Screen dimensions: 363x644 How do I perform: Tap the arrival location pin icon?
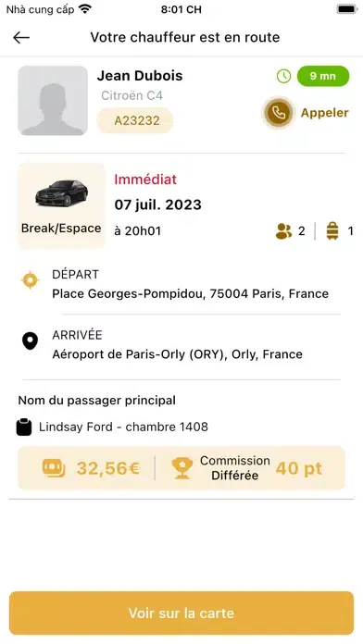tap(30, 341)
